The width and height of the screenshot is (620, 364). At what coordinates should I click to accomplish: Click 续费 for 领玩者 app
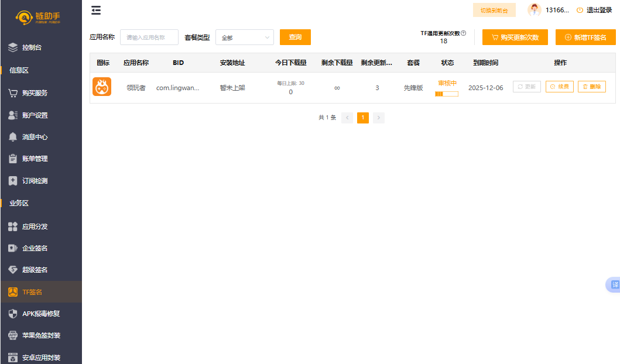(559, 87)
